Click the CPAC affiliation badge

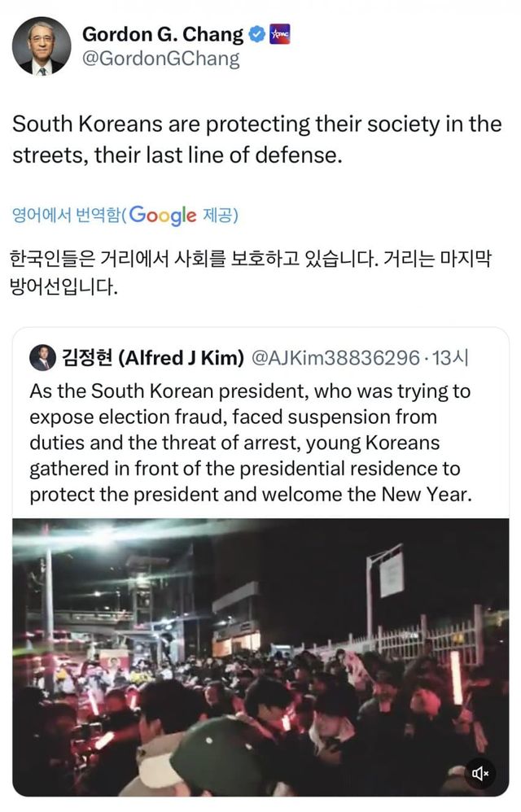click(279, 34)
